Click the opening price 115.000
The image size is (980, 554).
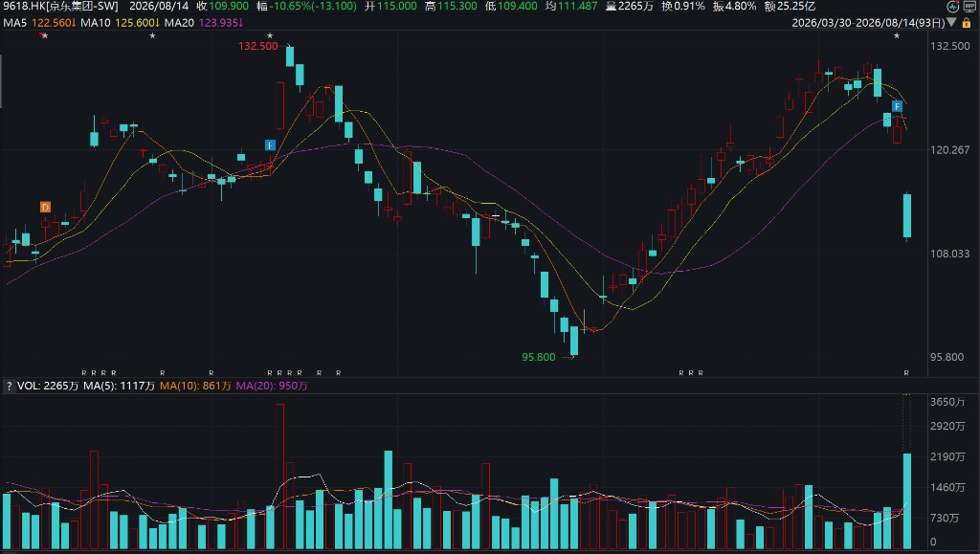pyautogui.click(x=397, y=7)
